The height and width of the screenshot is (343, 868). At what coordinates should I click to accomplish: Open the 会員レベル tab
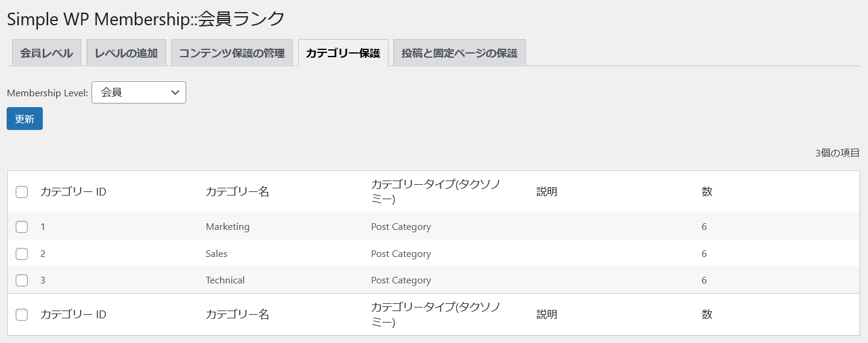46,53
